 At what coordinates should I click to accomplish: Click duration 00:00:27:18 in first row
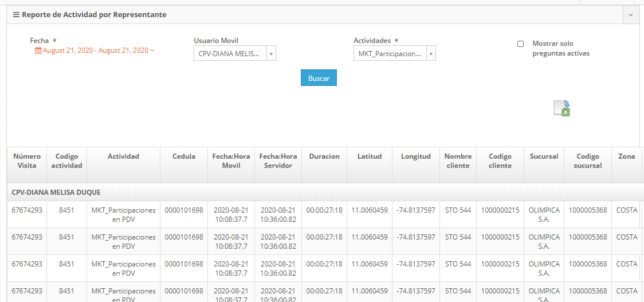pyautogui.click(x=324, y=210)
